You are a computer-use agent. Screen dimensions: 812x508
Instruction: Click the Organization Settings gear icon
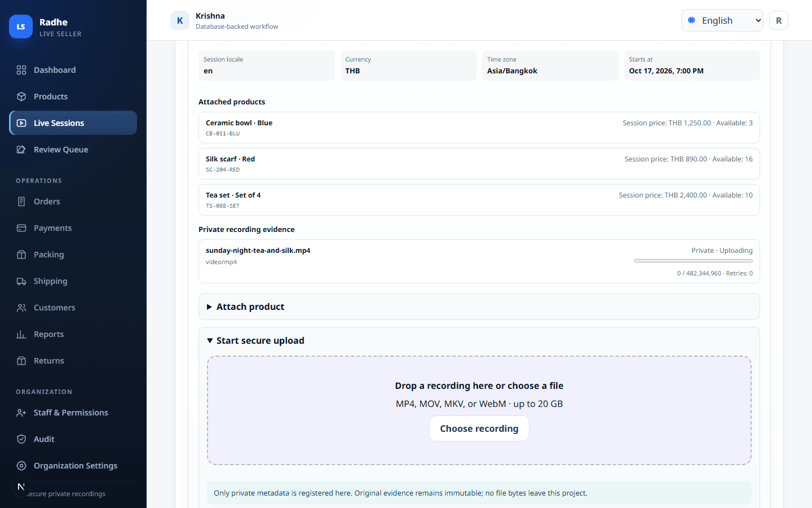(x=21, y=466)
